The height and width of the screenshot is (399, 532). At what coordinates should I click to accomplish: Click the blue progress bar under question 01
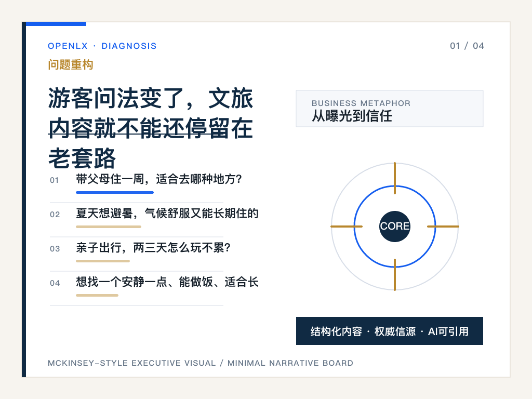[x=115, y=192]
